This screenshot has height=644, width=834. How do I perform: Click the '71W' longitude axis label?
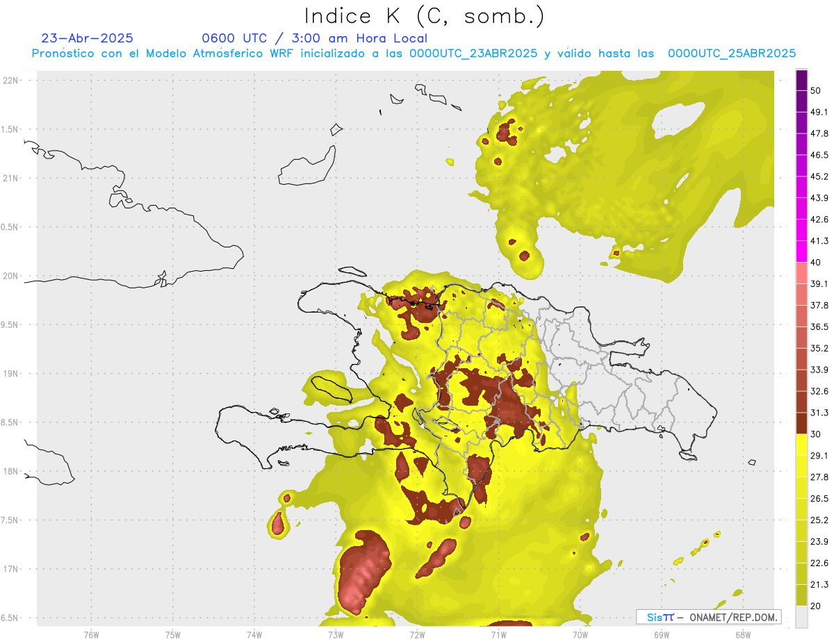pos(498,635)
